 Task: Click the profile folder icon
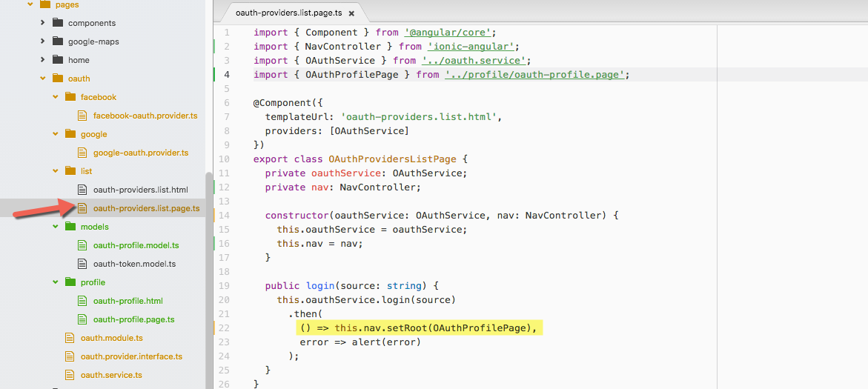[70, 282]
